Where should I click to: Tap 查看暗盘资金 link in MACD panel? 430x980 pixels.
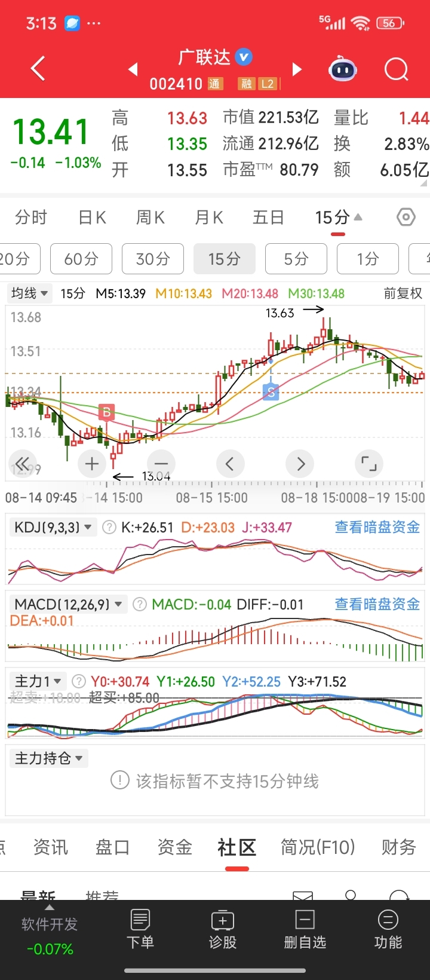[377, 604]
